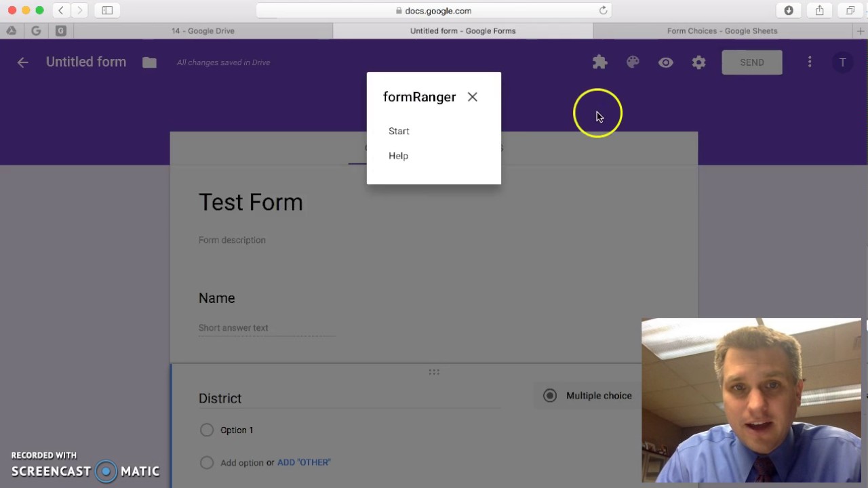Click the webcam video overlay thumbnail
The image size is (868, 488).
coord(751,401)
